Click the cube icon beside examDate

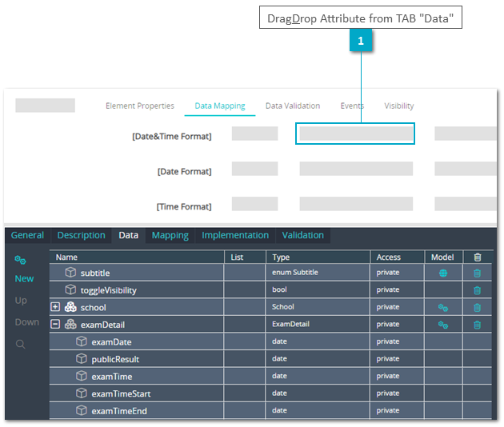(x=82, y=341)
